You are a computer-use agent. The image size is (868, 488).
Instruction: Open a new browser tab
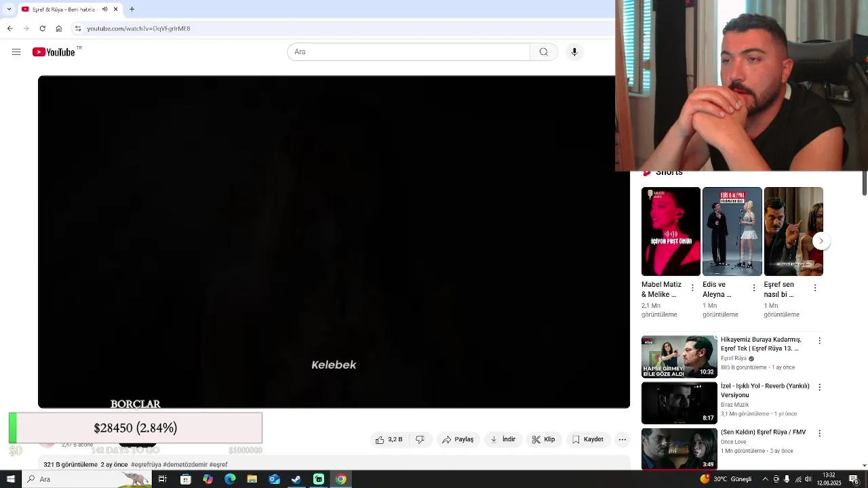point(132,9)
